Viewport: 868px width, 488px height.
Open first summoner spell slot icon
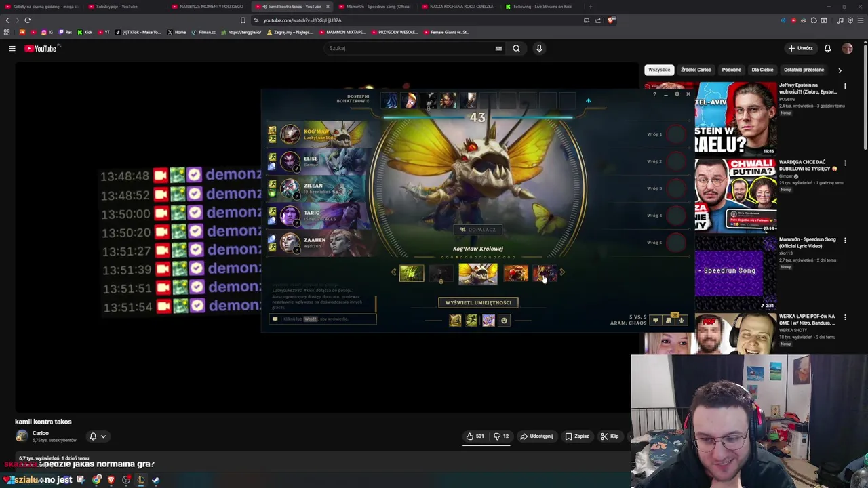pos(455,321)
